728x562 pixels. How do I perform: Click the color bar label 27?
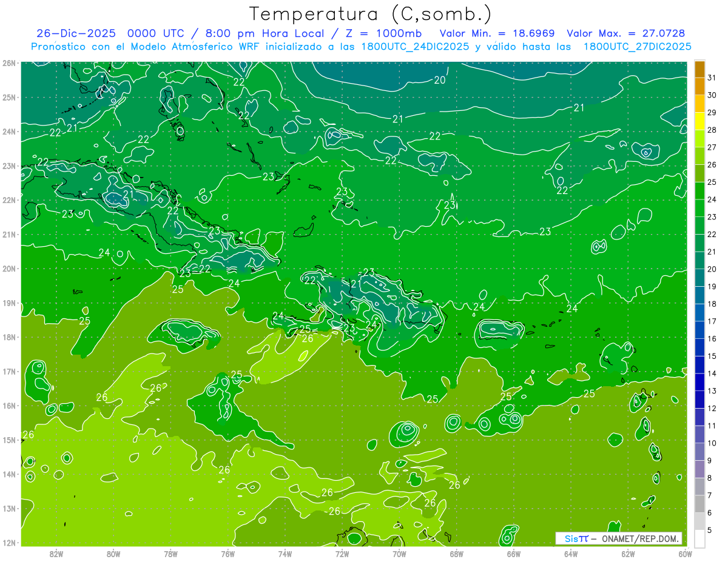(712, 147)
